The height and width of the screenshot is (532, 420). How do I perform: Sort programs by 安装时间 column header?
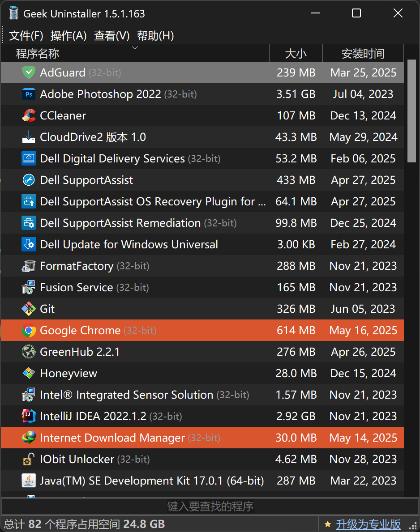click(x=363, y=53)
